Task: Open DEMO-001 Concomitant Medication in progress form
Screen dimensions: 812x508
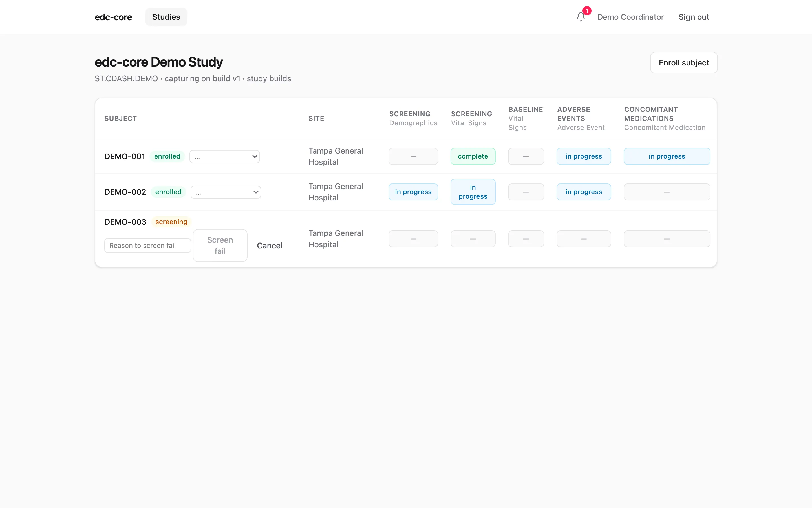Action: pyautogui.click(x=667, y=157)
